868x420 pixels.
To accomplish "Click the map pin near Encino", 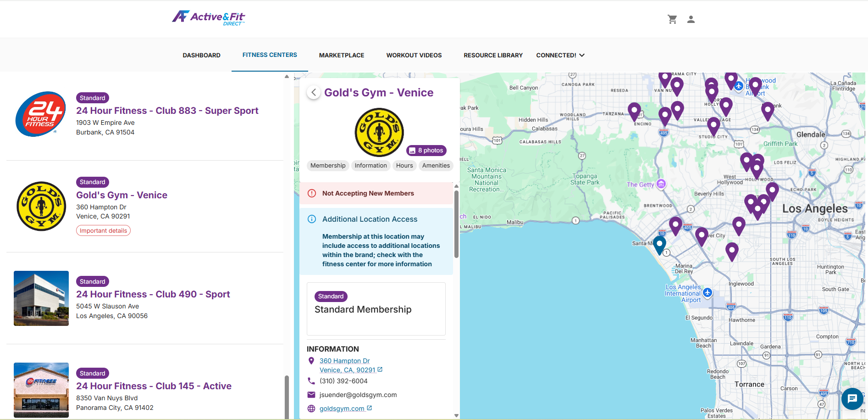I will coord(634,112).
